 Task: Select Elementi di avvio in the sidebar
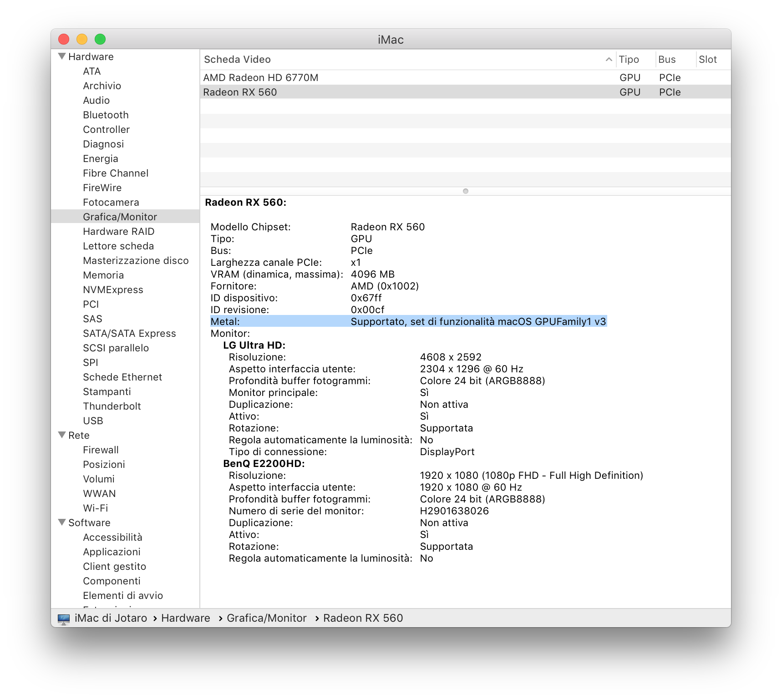click(123, 596)
